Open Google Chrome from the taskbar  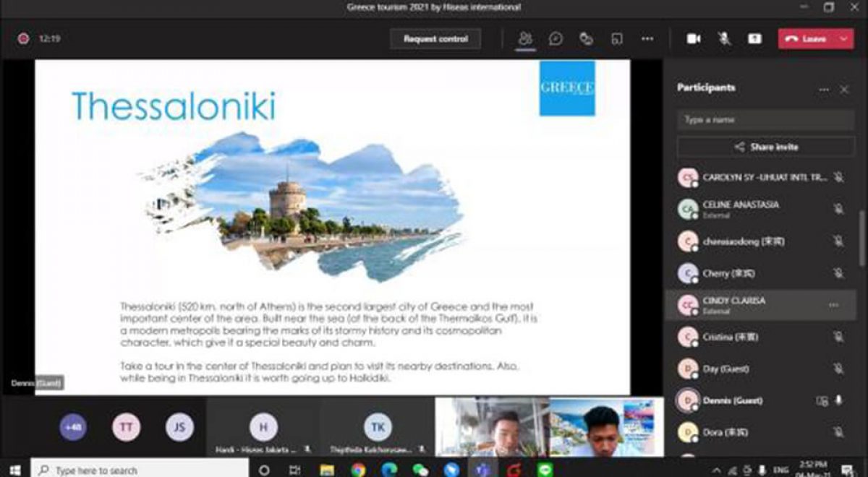tap(358, 470)
